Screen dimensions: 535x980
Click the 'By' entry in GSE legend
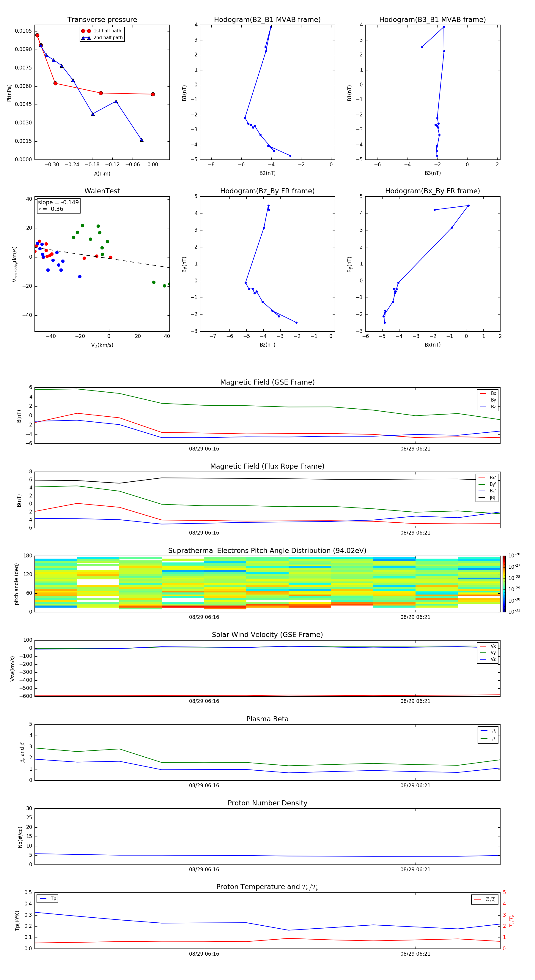coord(488,400)
